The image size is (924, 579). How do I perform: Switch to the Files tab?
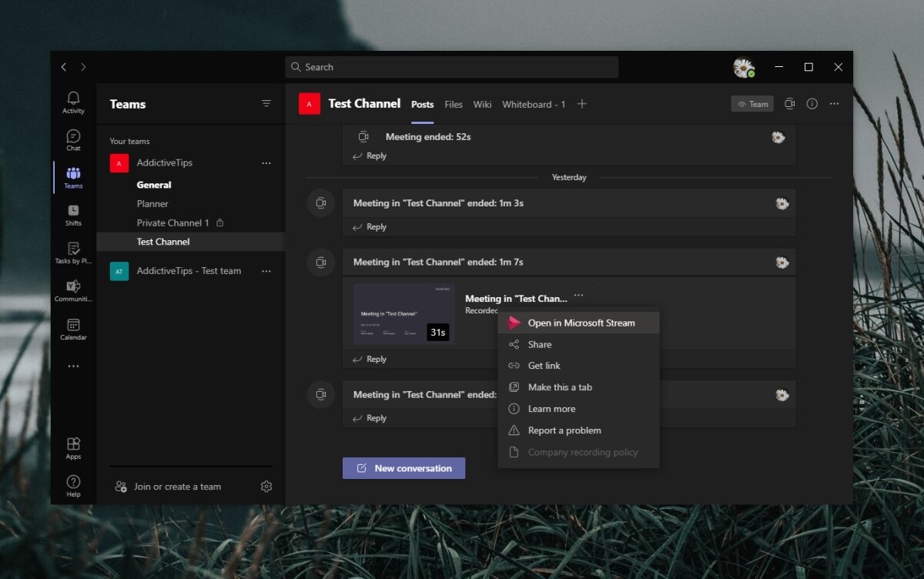tap(454, 105)
